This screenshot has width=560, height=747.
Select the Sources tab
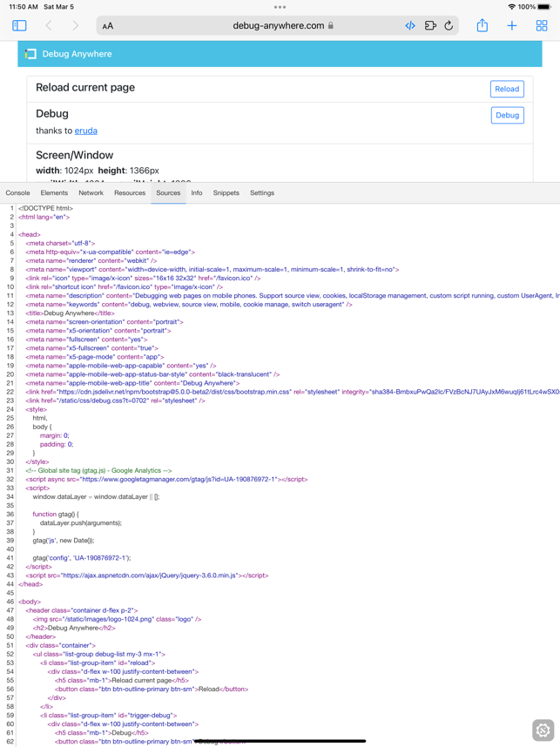[x=168, y=193]
